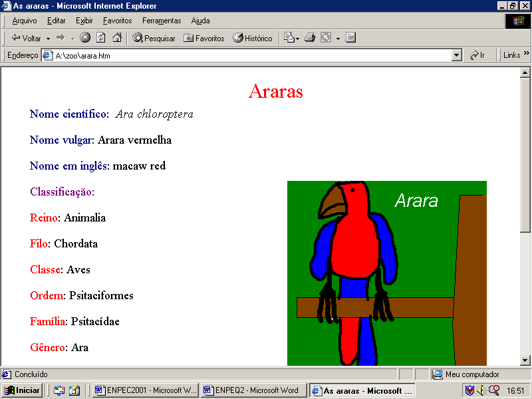Click the vertical scrollbar thumb
532x399 pixels.
click(525, 155)
